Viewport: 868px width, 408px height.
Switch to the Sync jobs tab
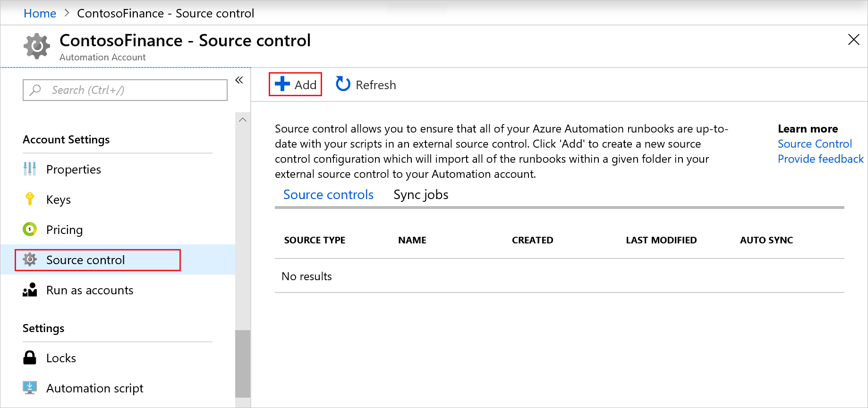(421, 195)
